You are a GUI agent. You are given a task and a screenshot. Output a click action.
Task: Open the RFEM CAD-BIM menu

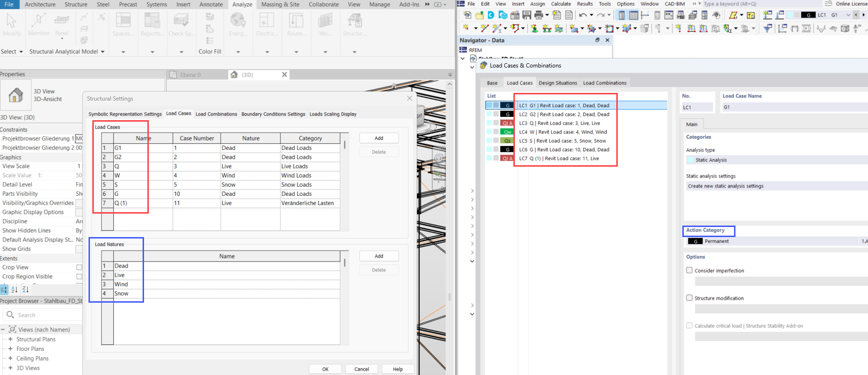pyautogui.click(x=675, y=4)
